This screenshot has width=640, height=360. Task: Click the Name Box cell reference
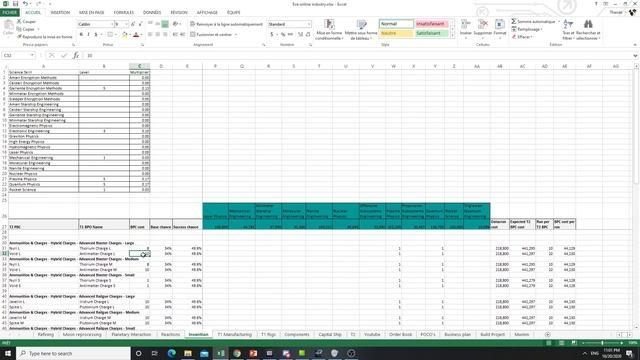tap(18, 56)
